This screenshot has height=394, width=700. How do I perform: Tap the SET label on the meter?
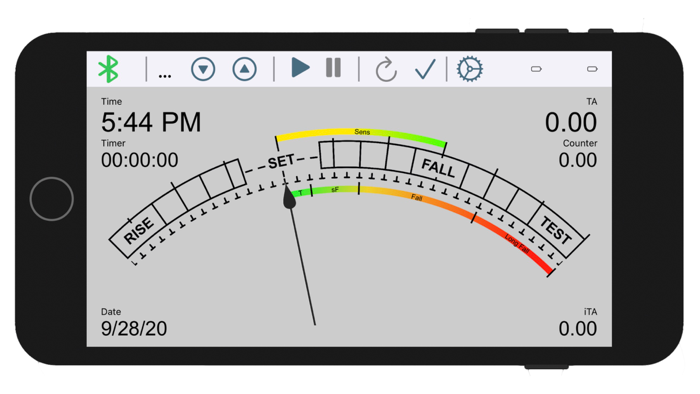click(281, 162)
